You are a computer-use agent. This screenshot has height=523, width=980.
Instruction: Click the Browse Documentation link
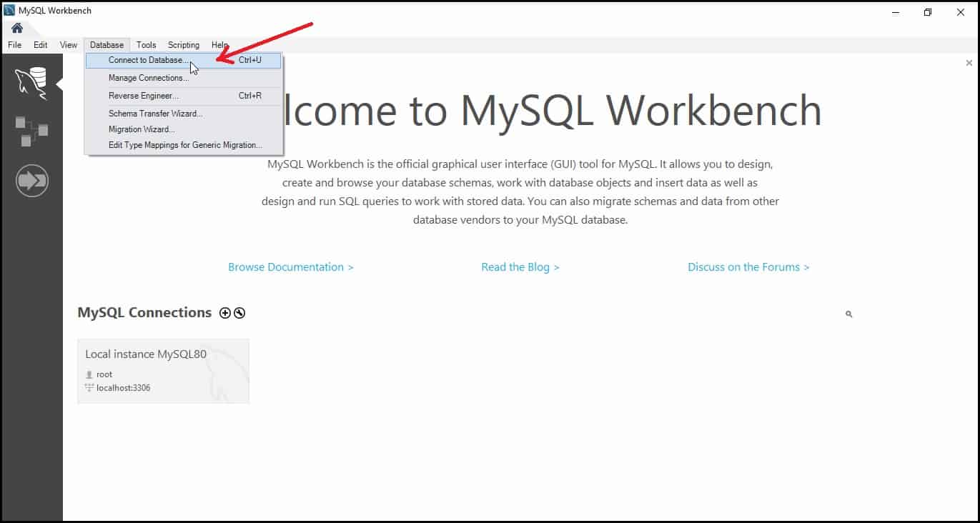tap(290, 267)
